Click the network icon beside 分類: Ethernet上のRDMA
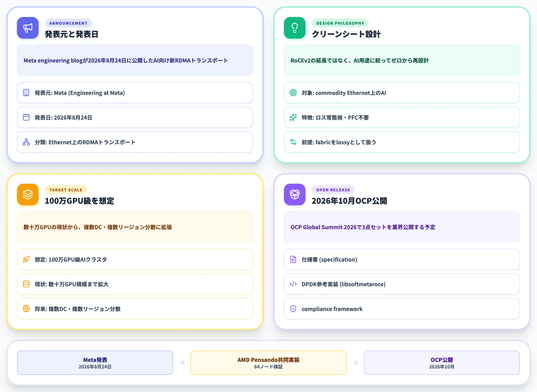The width and height of the screenshot is (537, 392). tap(26, 142)
